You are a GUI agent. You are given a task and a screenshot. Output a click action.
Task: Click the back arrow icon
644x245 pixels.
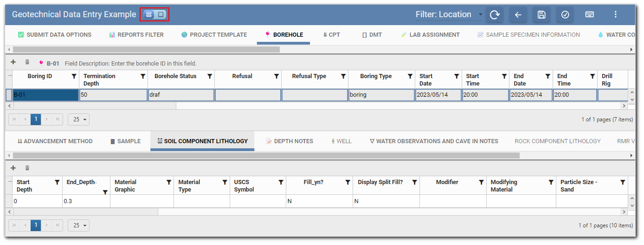tap(518, 14)
